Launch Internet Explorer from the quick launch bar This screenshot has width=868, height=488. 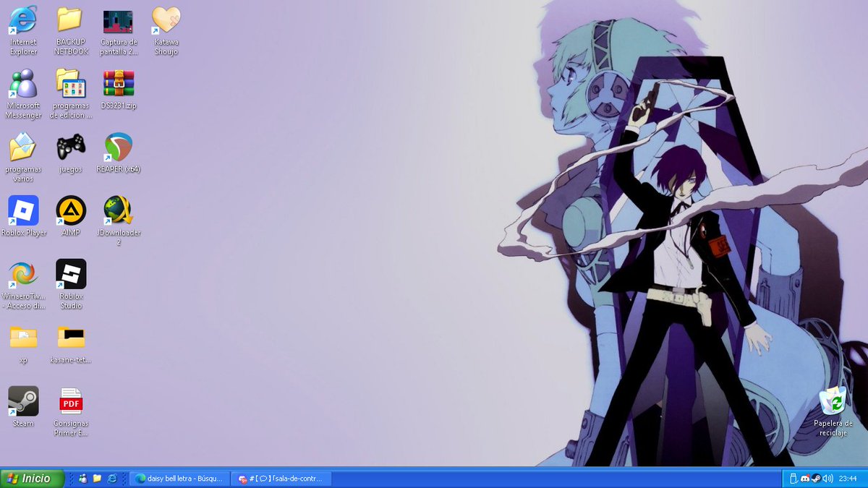pyautogui.click(x=112, y=479)
